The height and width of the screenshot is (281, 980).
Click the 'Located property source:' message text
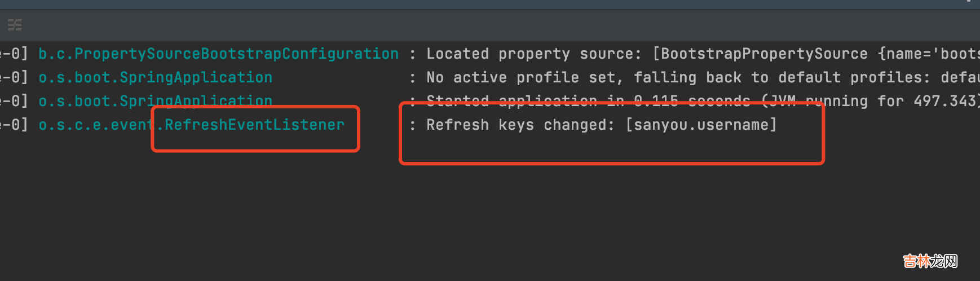pos(533,54)
